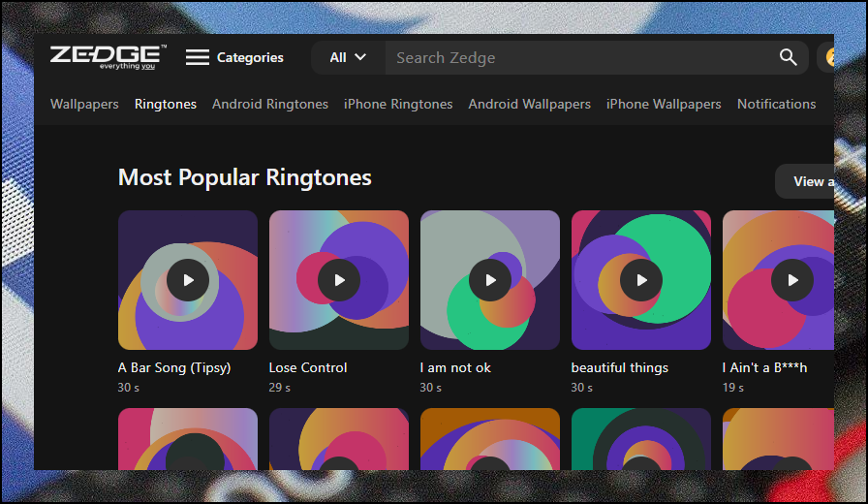Switch to the Wallpapers tab
This screenshot has width=868, height=504.
pyautogui.click(x=84, y=104)
